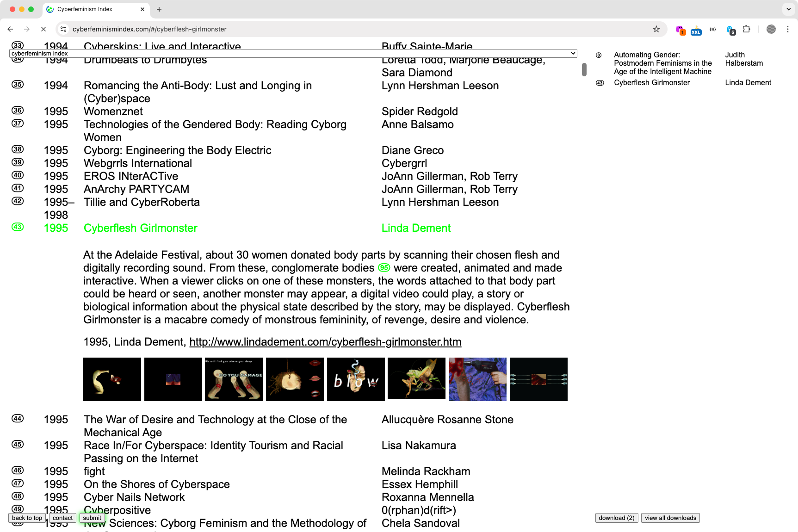
Task: Click sidebar badge 8 next to Automating Gender
Action: click(599, 55)
